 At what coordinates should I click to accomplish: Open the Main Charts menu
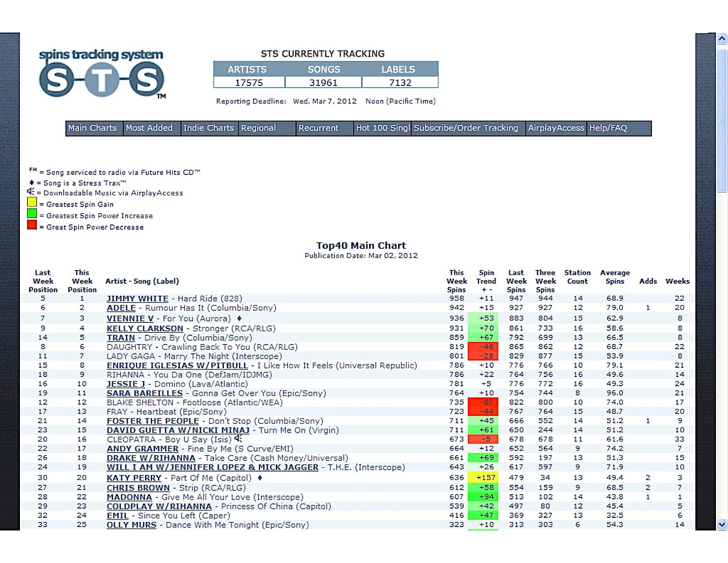(x=93, y=128)
